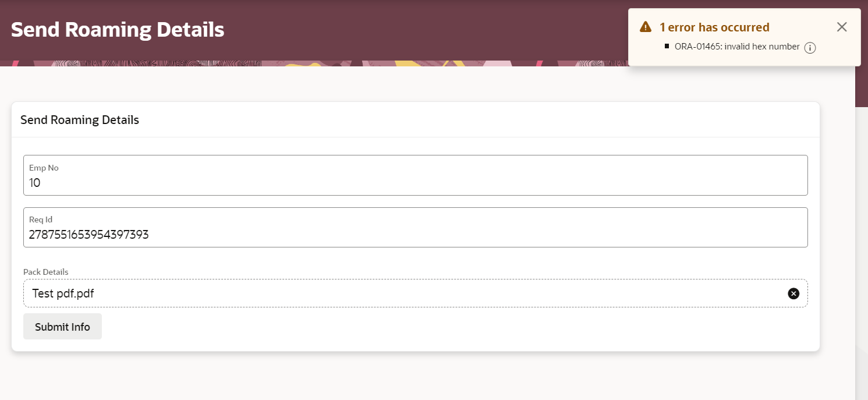This screenshot has height=400, width=868.
Task: Select the Send Roaming Details region heading
Action: (80, 120)
